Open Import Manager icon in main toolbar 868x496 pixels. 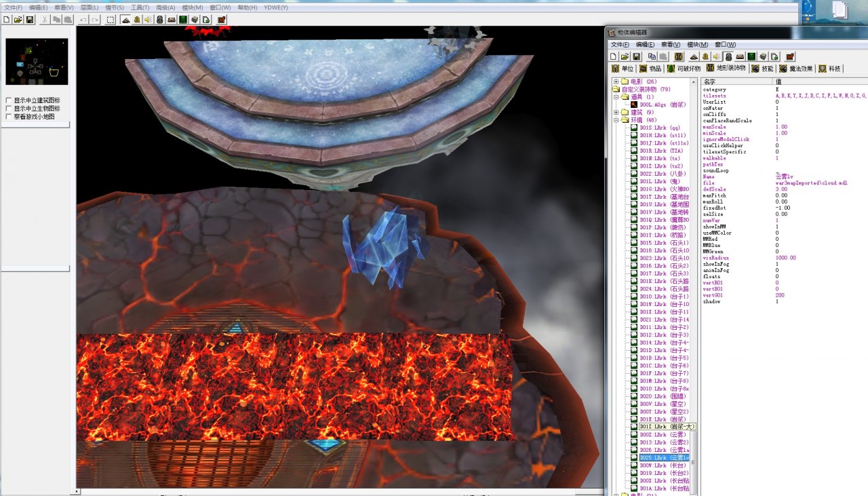[205, 20]
